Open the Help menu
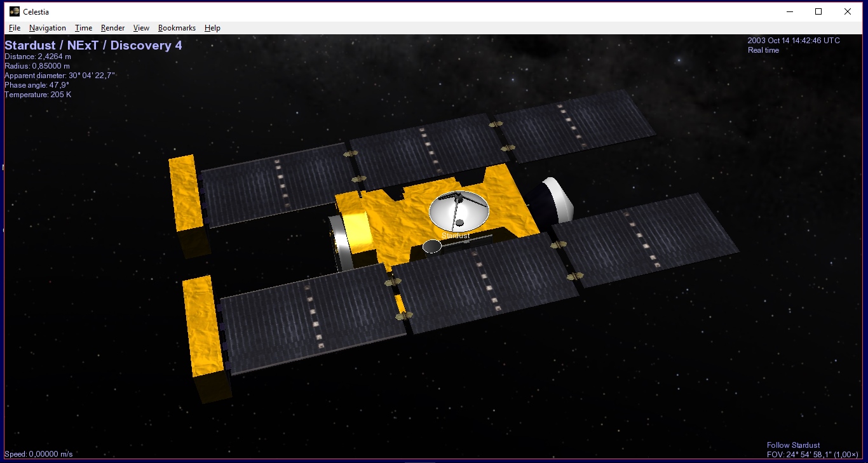 [x=212, y=28]
